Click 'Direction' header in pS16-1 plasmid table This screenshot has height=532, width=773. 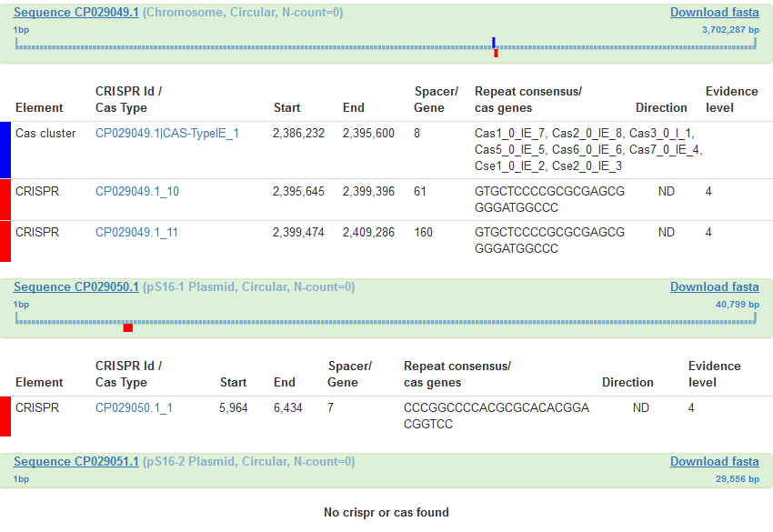pyautogui.click(x=627, y=382)
